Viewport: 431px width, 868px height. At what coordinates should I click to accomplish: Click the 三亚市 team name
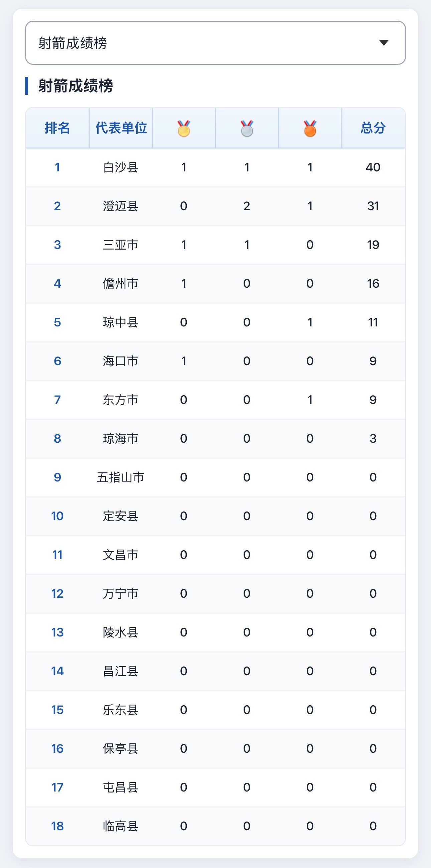pos(121,245)
